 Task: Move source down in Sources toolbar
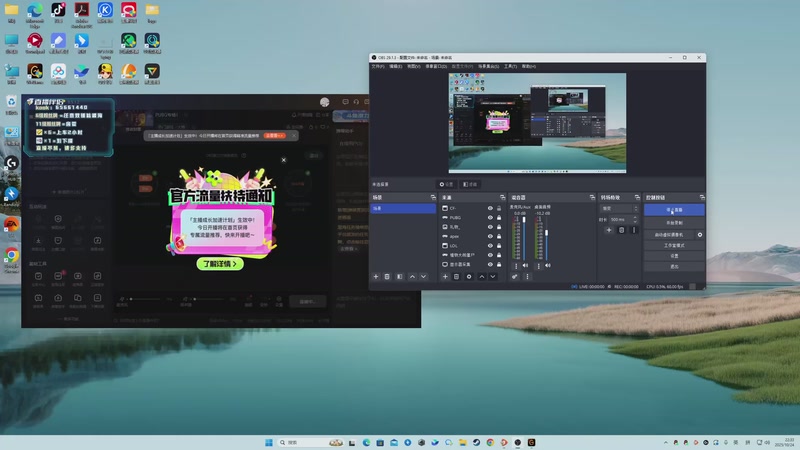pos(492,277)
